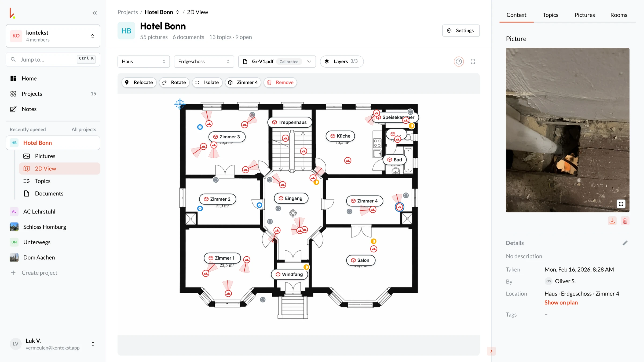644x362 pixels.
Task: Switch to the Topics tab
Action: click(550, 15)
